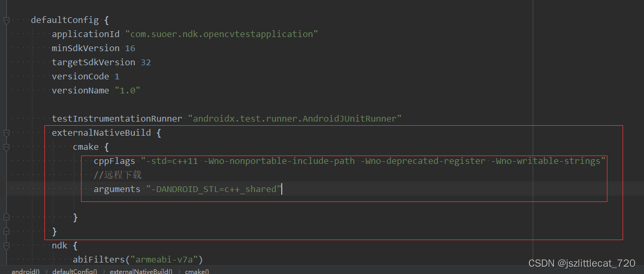This screenshot has width=644, height=274.
Task: Click the externalNativeBuild keyword in code
Action: tap(101, 133)
